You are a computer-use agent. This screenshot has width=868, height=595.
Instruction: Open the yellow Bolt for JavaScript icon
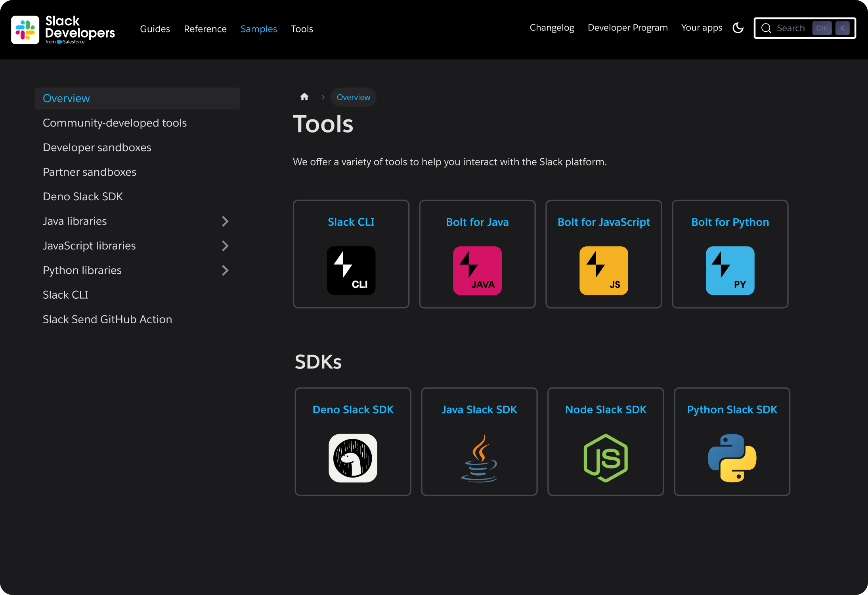click(603, 271)
